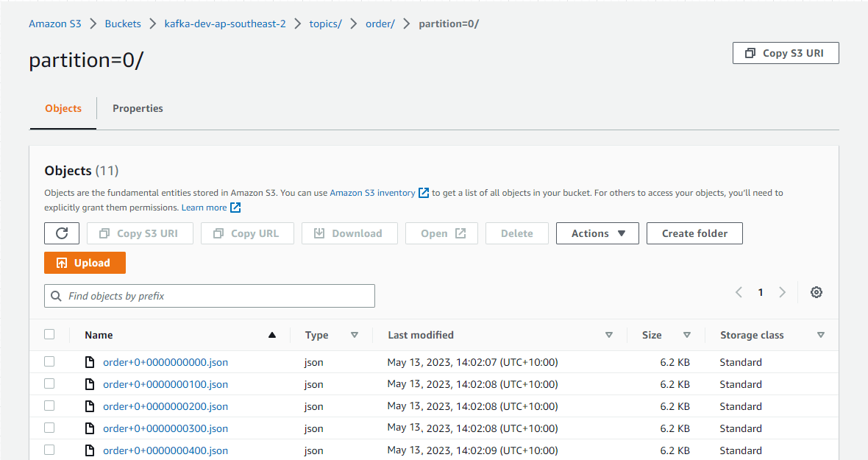Refresh the objects list

pyautogui.click(x=62, y=233)
